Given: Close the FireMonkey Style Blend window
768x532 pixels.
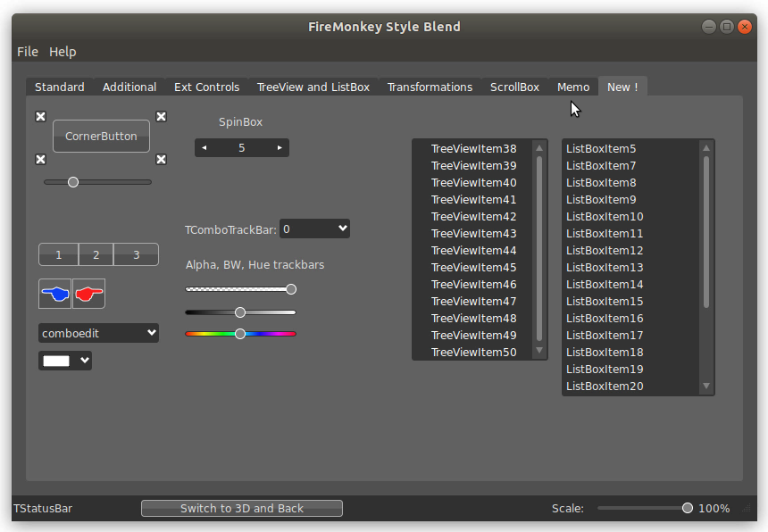Looking at the screenshot, I should [745, 27].
